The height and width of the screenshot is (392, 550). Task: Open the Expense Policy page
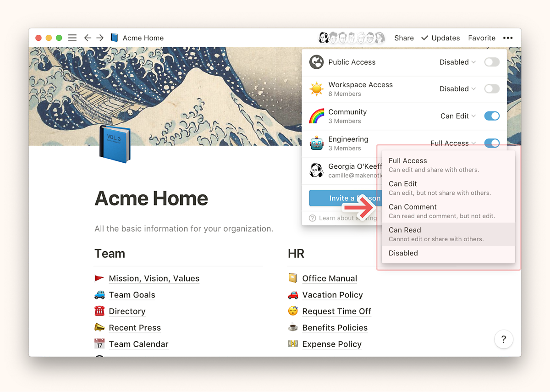coord(332,344)
